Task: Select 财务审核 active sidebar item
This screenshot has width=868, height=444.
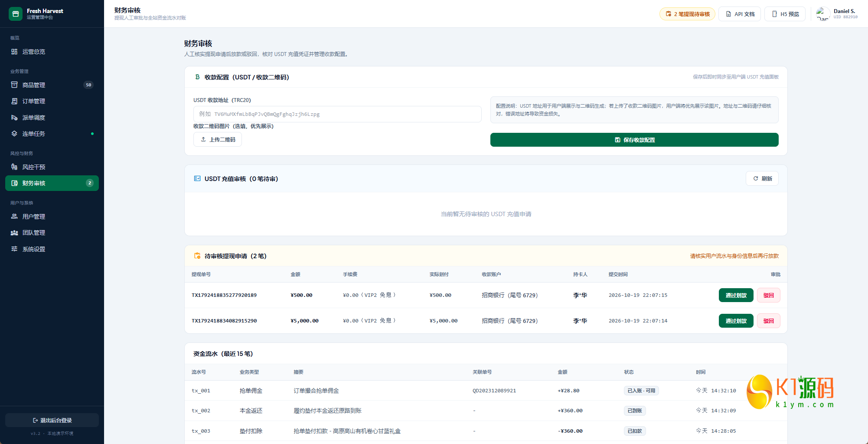Action: coord(52,183)
